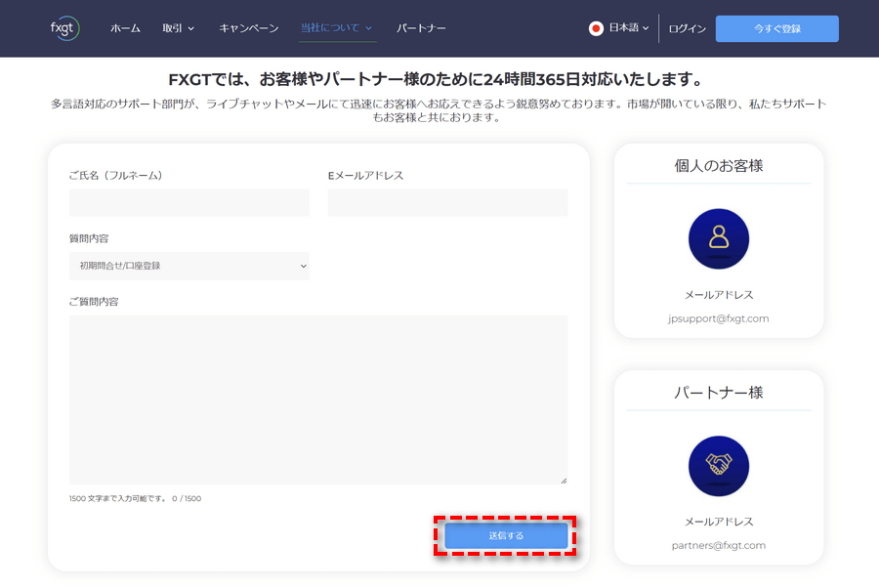The height and width of the screenshot is (588, 879).
Task: Open the 質問内容 dropdown
Action: (x=189, y=266)
